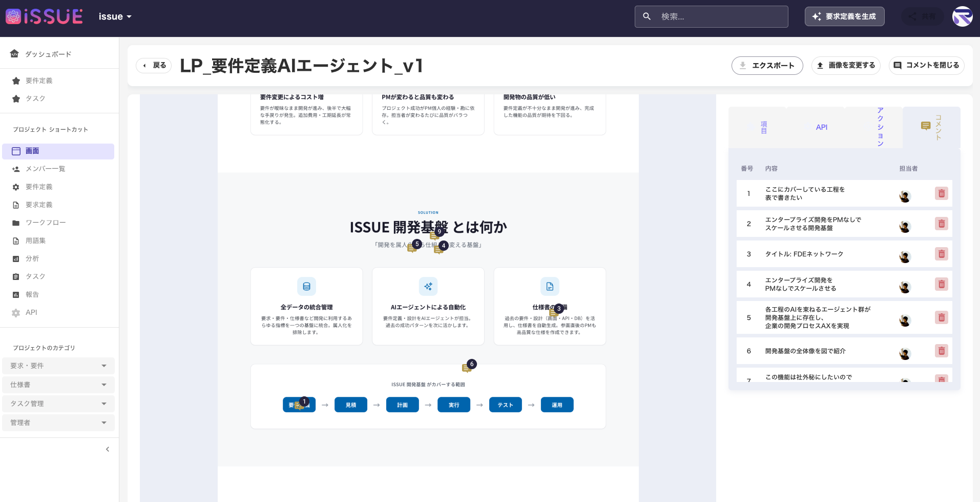980x502 pixels.
Task: Delete comment 3 with the trash icon
Action: pos(941,254)
